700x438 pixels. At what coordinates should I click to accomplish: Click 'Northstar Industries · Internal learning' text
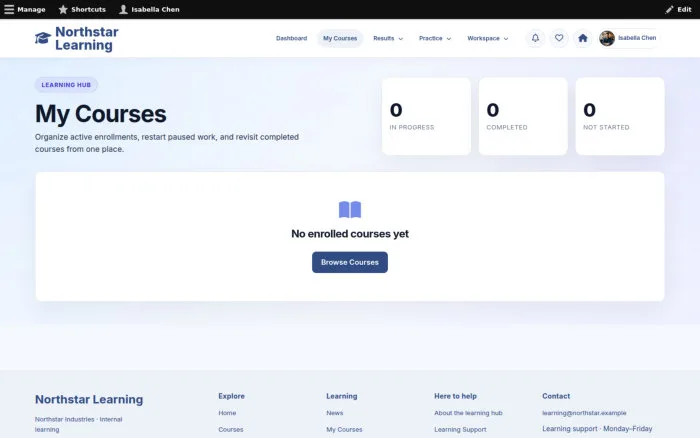(79, 425)
